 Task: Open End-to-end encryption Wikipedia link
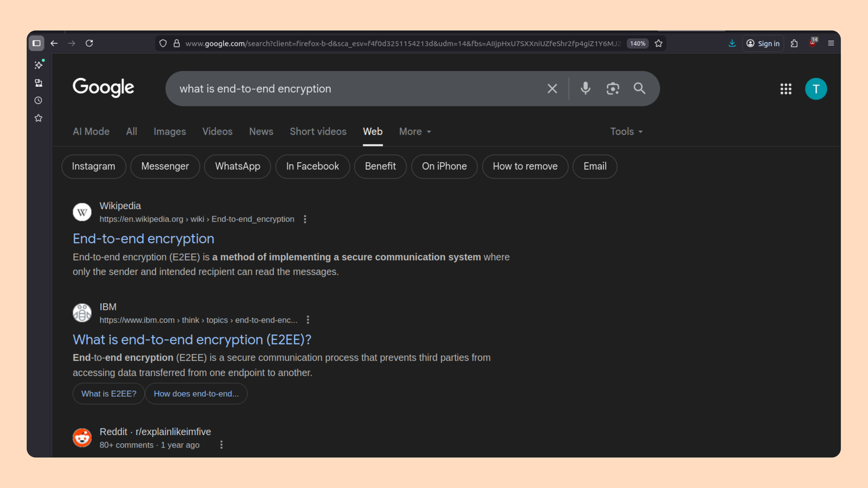pos(144,238)
